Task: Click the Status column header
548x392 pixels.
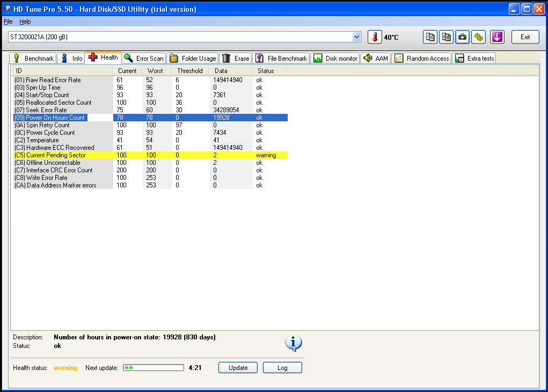Action: tap(269, 71)
